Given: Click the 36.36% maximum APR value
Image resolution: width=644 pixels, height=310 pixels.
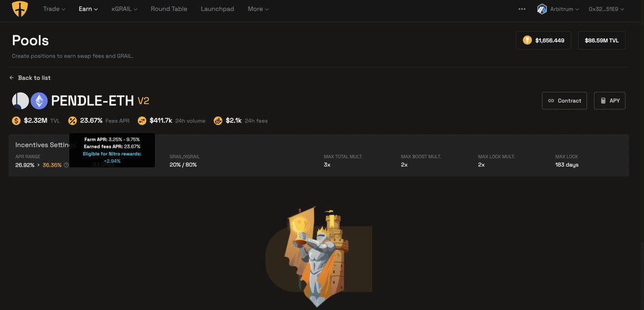Looking at the screenshot, I should [52, 165].
